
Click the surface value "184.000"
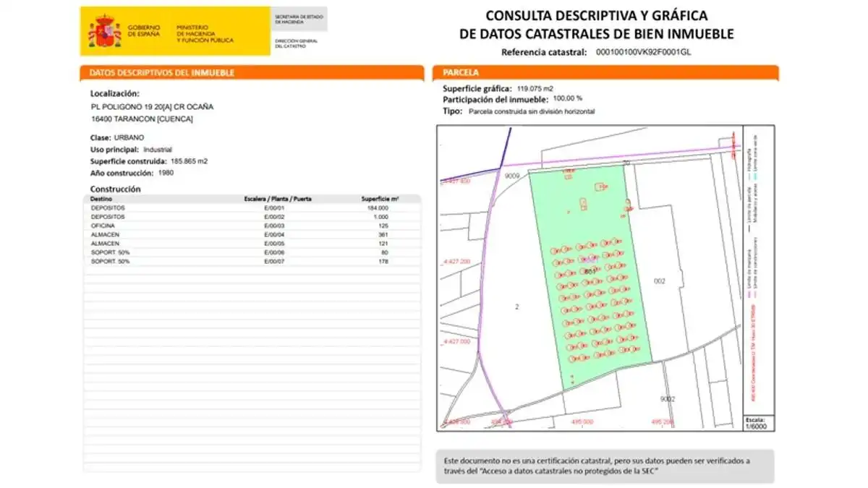click(x=378, y=208)
